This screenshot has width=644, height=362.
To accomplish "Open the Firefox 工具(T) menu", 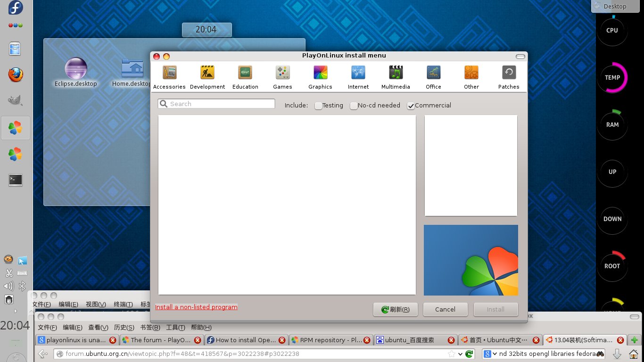I will (175, 328).
